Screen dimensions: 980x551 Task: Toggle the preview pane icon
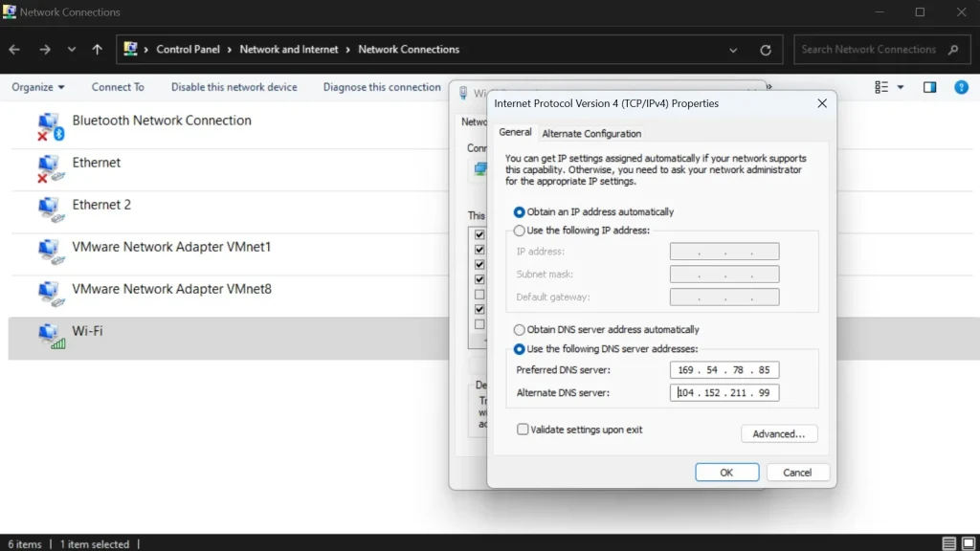(929, 87)
